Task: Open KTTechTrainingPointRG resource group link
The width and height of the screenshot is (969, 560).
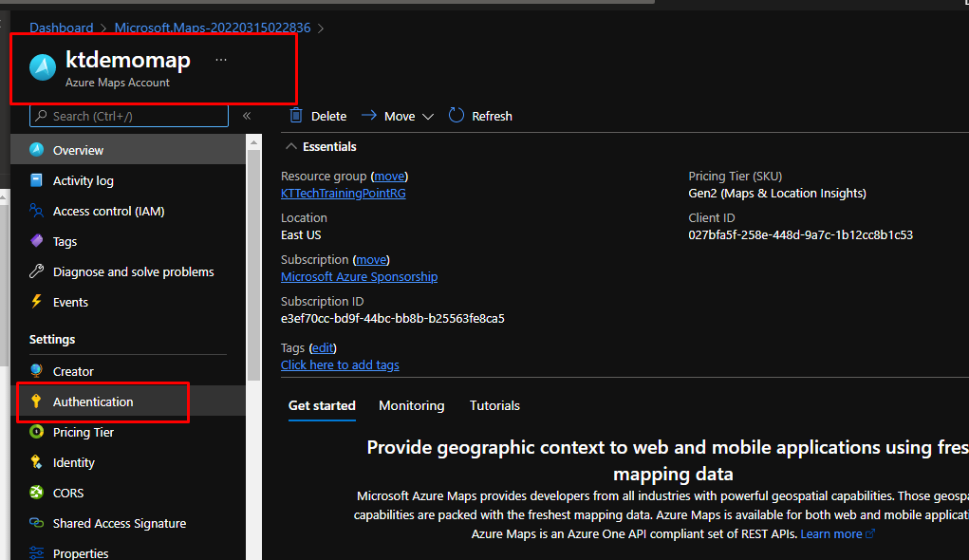Action: tap(343, 193)
